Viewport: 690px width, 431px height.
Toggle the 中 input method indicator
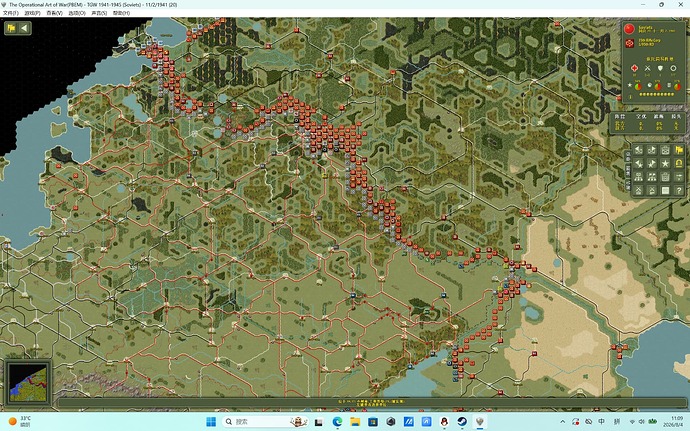[x=602, y=421]
